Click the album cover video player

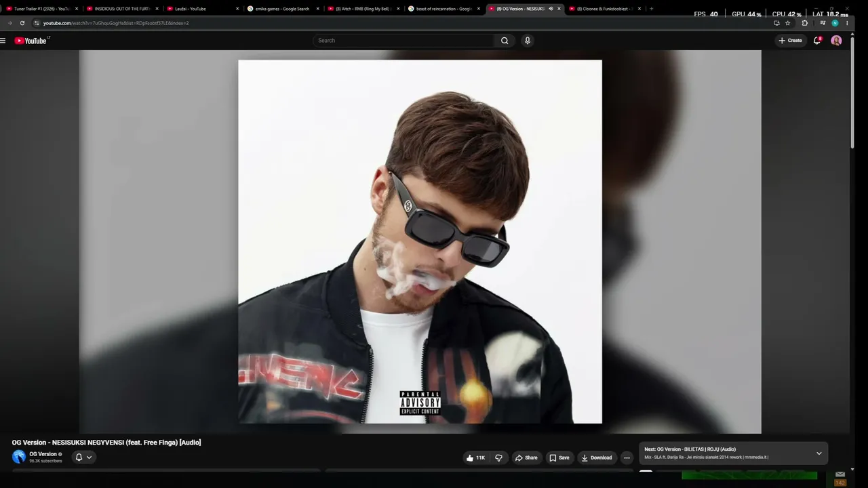point(420,242)
